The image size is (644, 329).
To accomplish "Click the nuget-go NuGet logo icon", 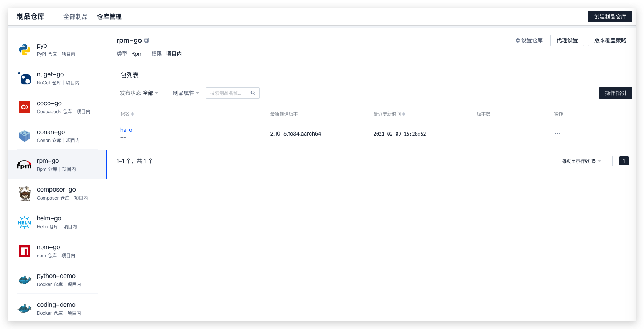I will tap(25, 78).
